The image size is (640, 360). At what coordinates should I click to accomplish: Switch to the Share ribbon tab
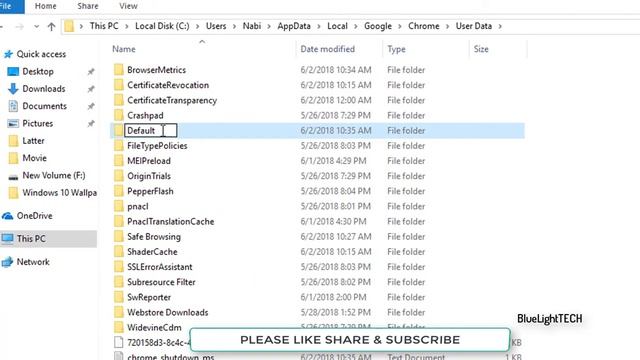point(88,6)
